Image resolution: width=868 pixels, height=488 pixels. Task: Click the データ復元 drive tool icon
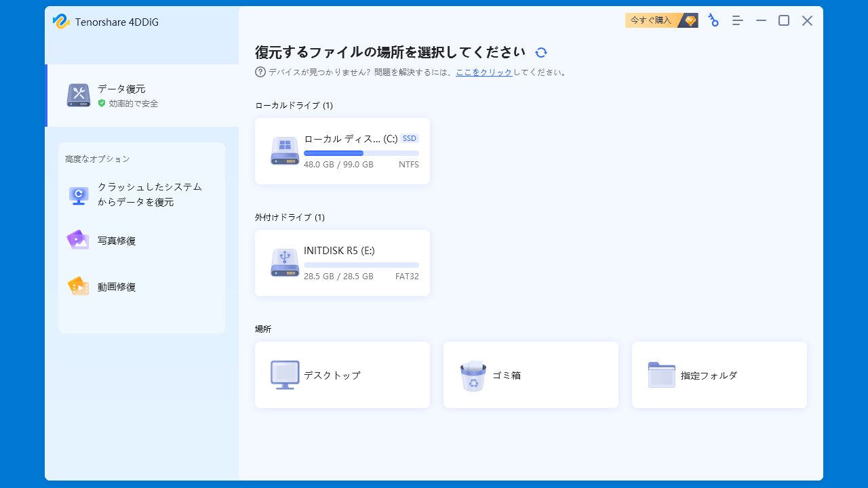tap(79, 95)
